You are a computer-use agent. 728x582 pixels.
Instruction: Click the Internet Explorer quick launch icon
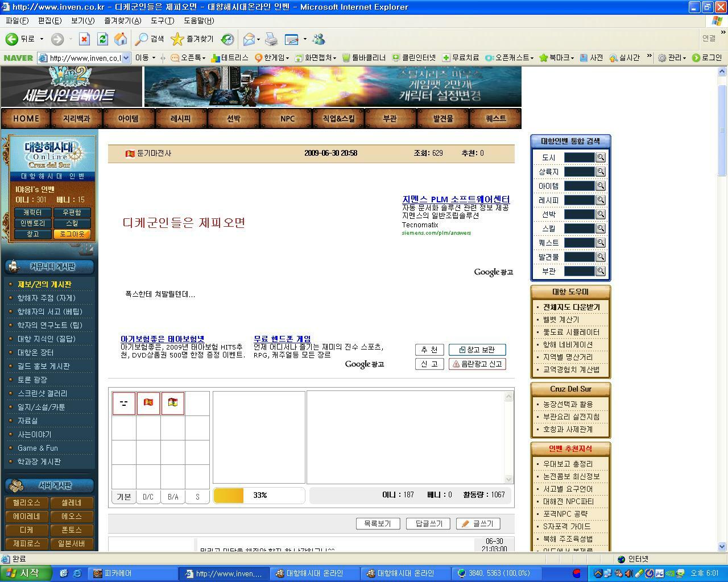coord(77,573)
